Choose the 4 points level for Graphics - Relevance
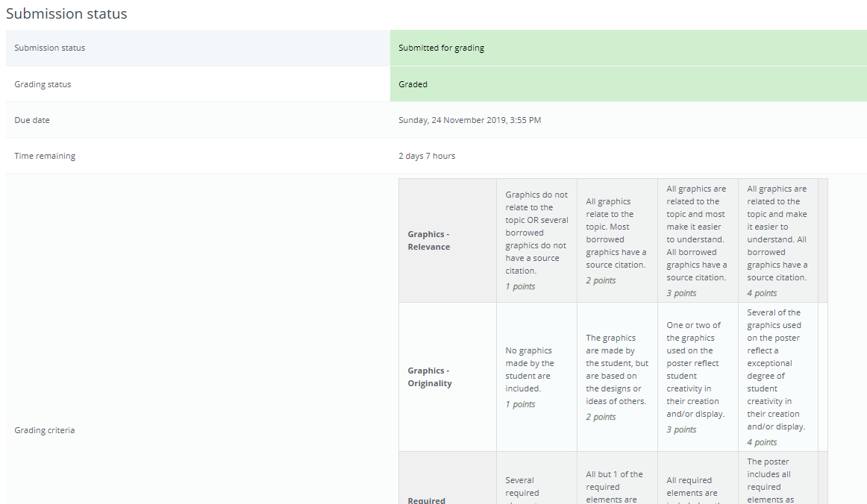 pos(777,240)
